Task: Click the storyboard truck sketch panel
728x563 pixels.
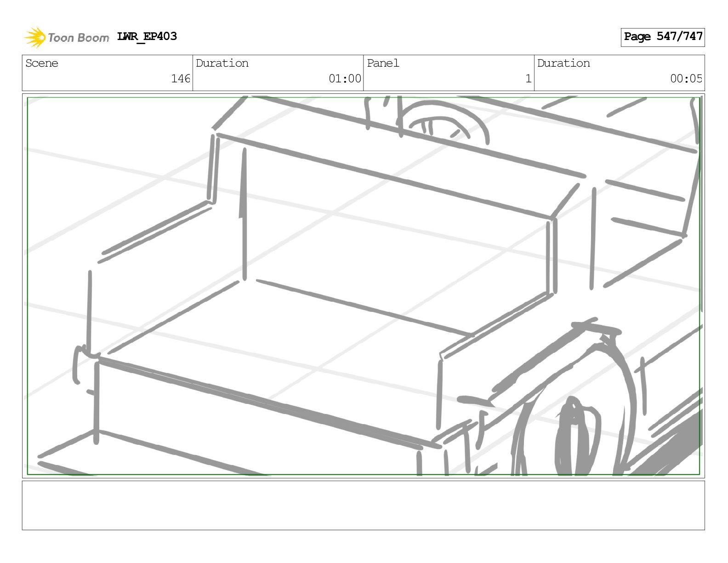Action: tap(363, 286)
